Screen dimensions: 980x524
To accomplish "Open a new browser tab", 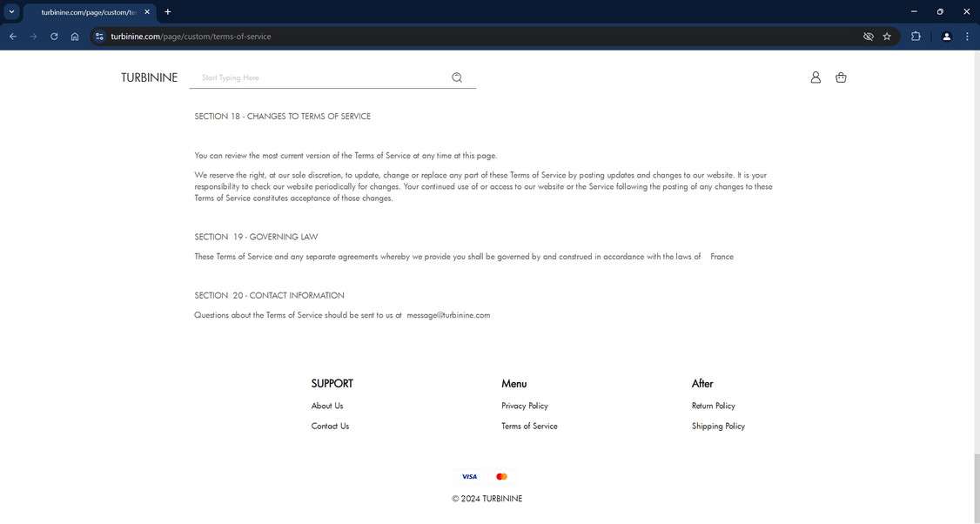I will pyautogui.click(x=167, y=12).
